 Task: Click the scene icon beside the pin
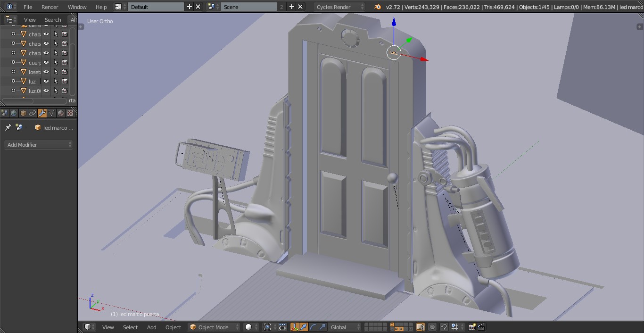19,127
